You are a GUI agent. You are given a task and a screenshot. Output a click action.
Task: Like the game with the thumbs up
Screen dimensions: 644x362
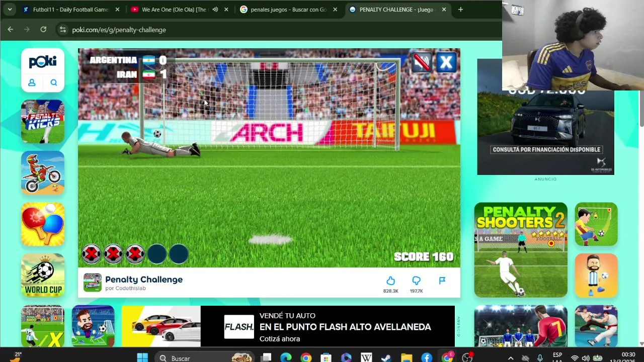coord(390,281)
